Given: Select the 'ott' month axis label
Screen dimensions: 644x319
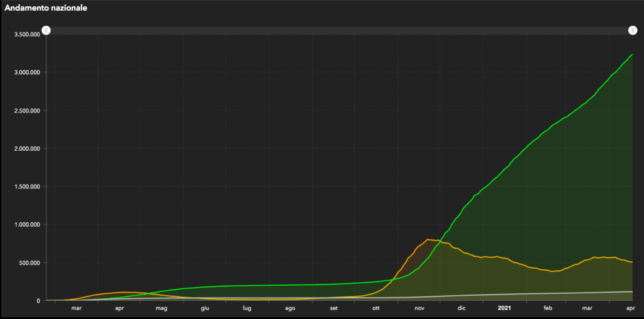Looking at the screenshot, I should (x=376, y=308).
